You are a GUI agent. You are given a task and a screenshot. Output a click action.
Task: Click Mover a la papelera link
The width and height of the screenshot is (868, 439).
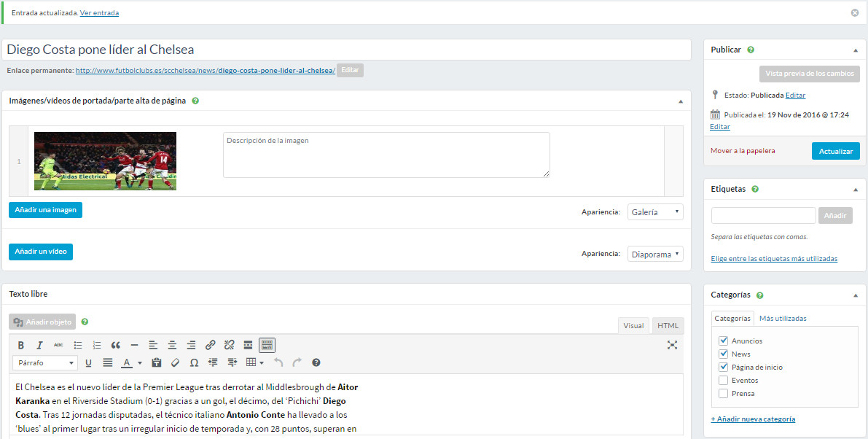click(x=743, y=150)
